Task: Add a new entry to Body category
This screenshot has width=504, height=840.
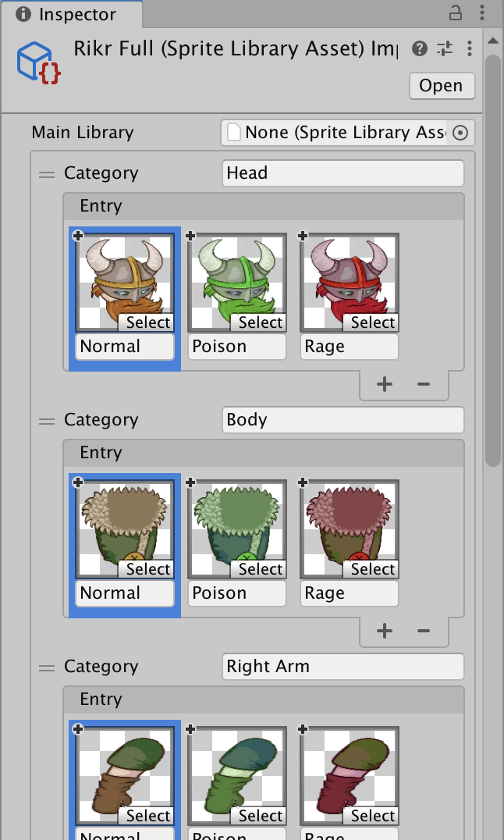Action: pyautogui.click(x=384, y=631)
